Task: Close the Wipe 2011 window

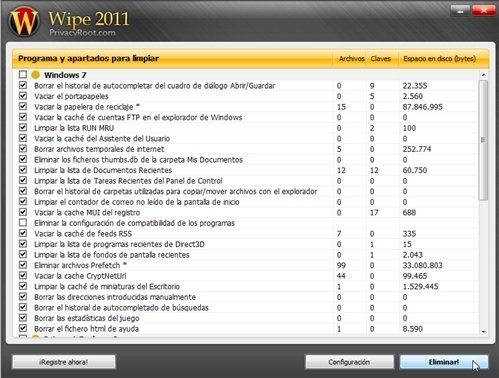Action: pyautogui.click(x=483, y=11)
